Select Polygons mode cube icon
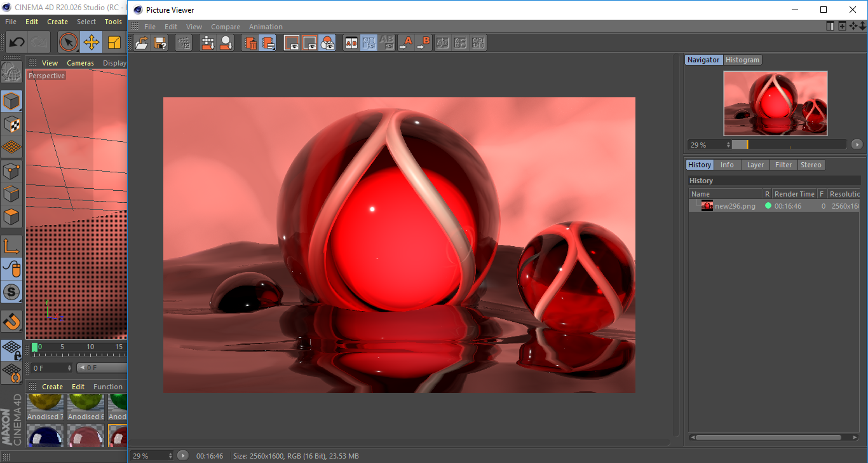868x463 pixels. [11, 217]
